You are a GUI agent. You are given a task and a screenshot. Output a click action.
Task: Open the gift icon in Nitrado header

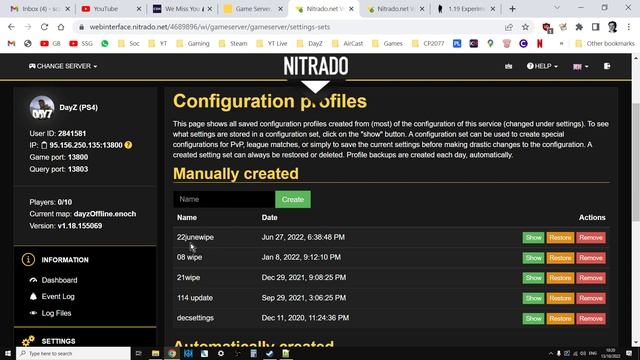(x=509, y=66)
